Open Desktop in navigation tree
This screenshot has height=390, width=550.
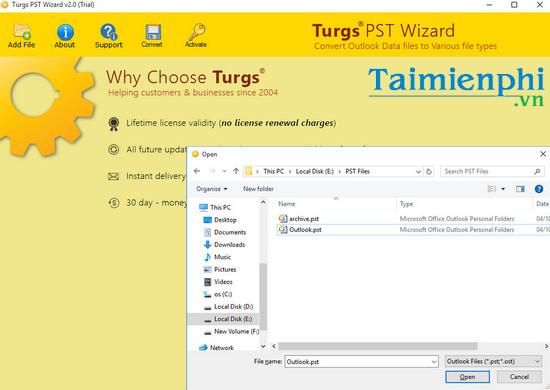click(x=220, y=220)
